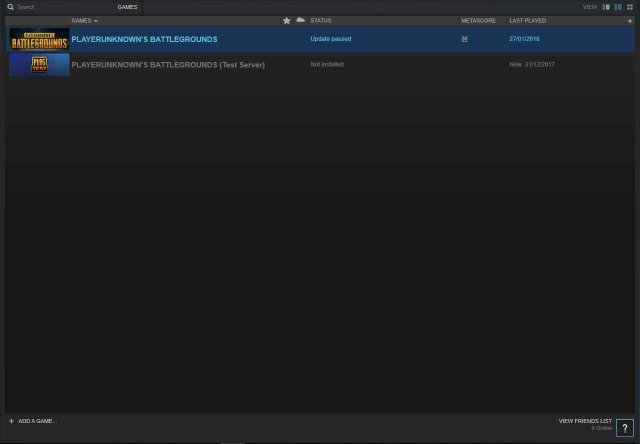Click the PUBG Test Server thumbnail

pyautogui.click(x=39, y=64)
